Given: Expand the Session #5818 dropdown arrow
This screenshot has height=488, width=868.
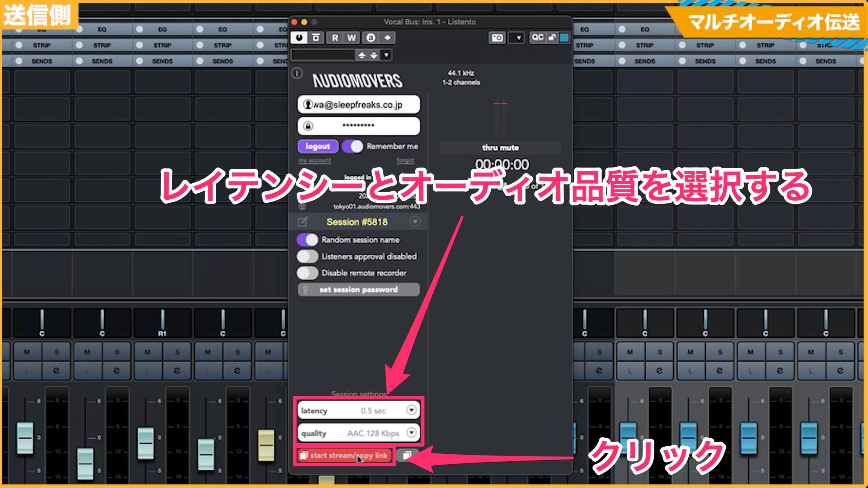Looking at the screenshot, I should [415, 221].
